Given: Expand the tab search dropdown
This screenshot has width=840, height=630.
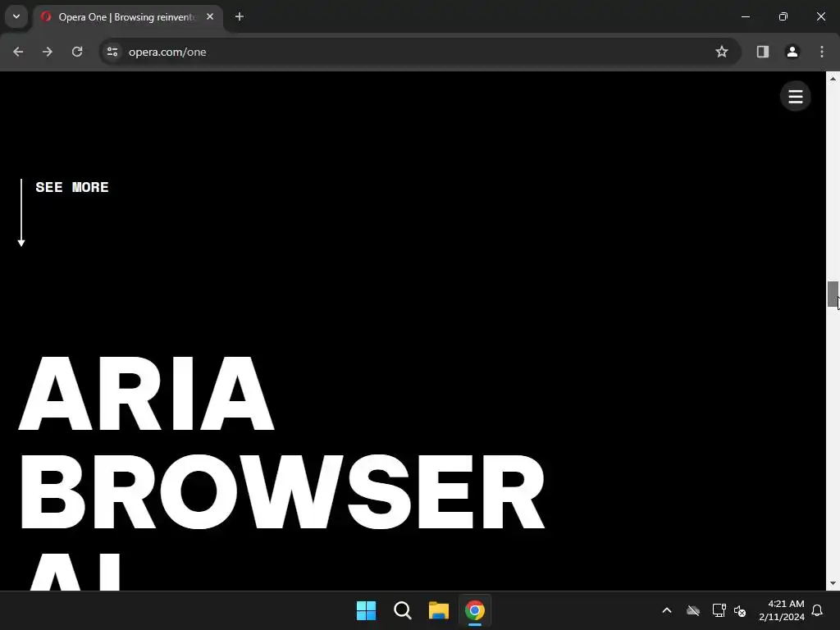Looking at the screenshot, I should click(x=16, y=16).
